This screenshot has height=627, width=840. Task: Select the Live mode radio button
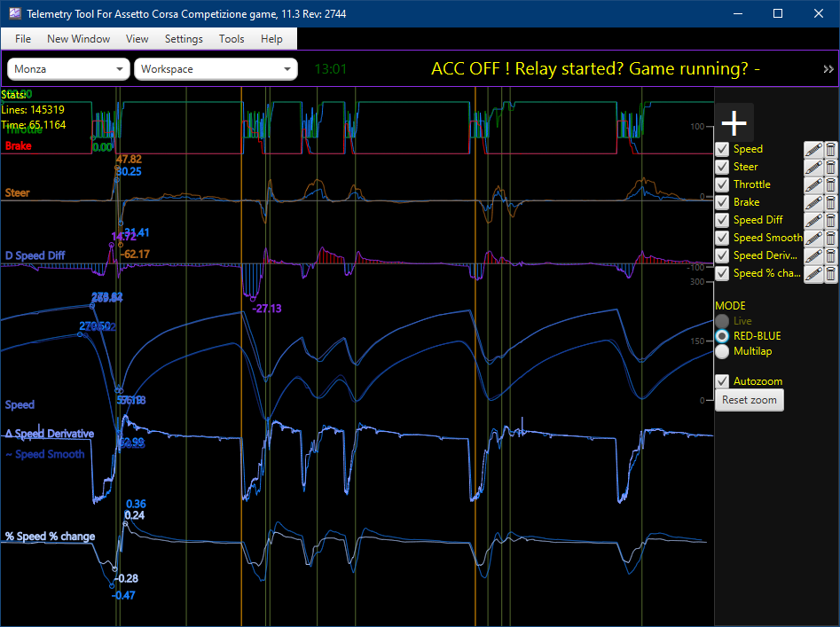click(x=722, y=321)
